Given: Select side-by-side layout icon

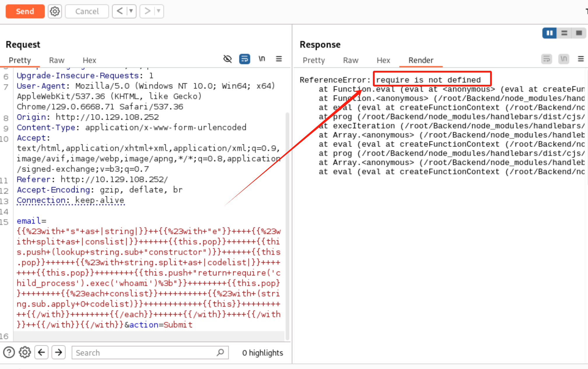Looking at the screenshot, I should click(x=549, y=33).
